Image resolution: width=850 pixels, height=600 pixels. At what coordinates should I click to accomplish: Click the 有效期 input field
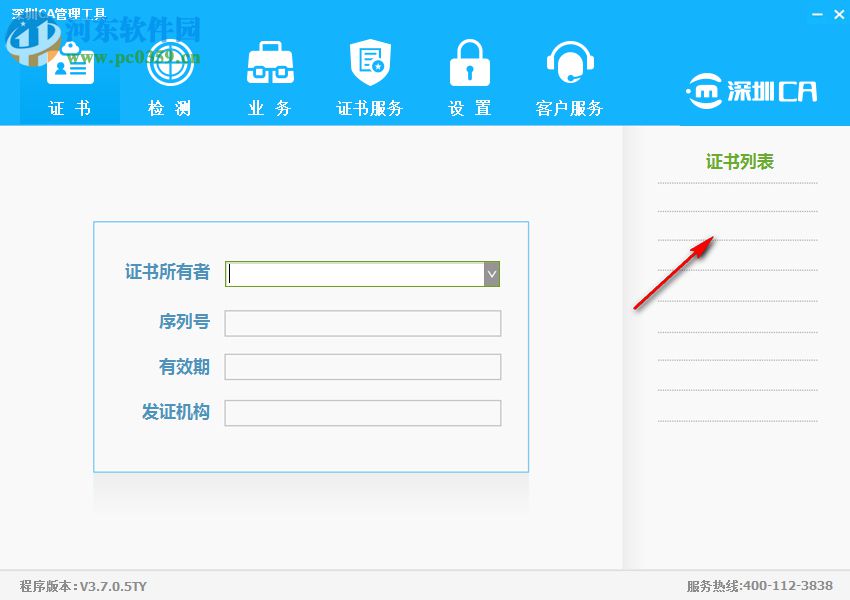(x=362, y=366)
